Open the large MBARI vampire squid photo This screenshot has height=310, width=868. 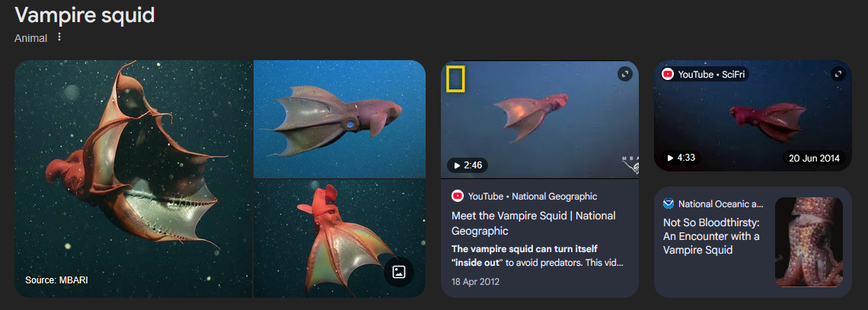[133, 179]
